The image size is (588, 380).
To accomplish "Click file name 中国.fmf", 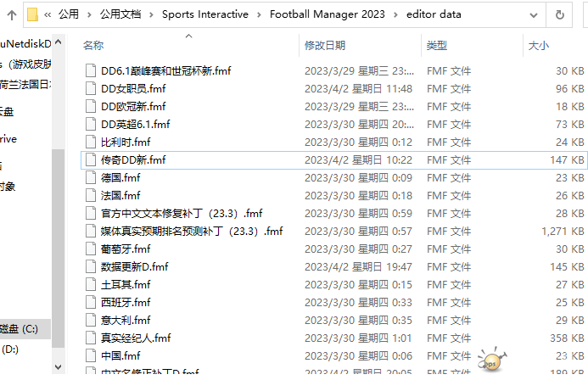I will coord(120,355).
